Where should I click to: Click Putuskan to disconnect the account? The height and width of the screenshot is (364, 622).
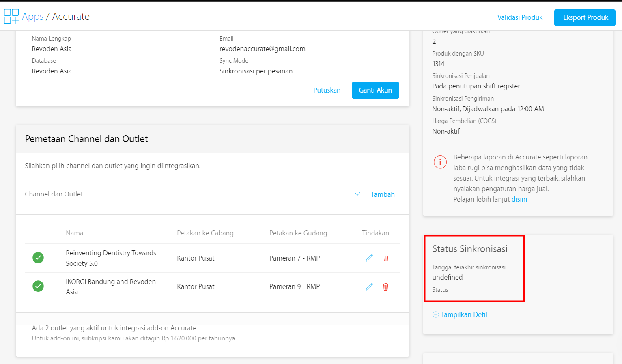pyautogui.click(x=327, y=90)
